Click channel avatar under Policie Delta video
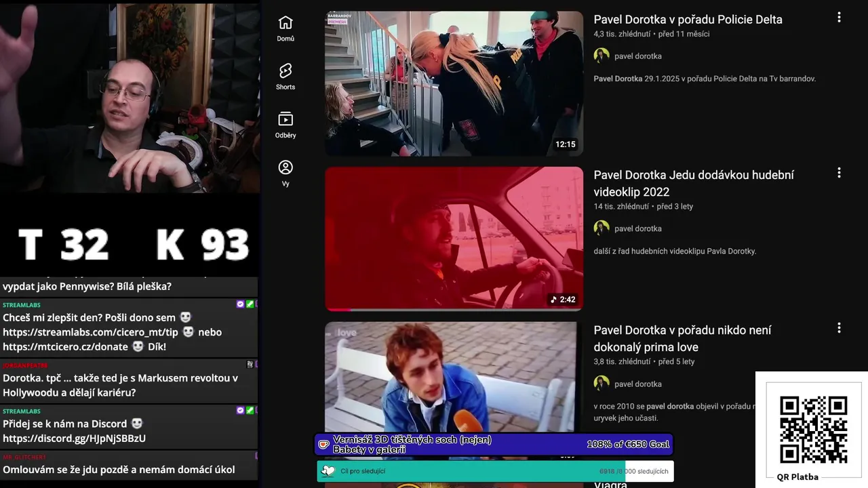Image resolution: width=868 pixels, height=488 pixels. [x=601, y=56]
